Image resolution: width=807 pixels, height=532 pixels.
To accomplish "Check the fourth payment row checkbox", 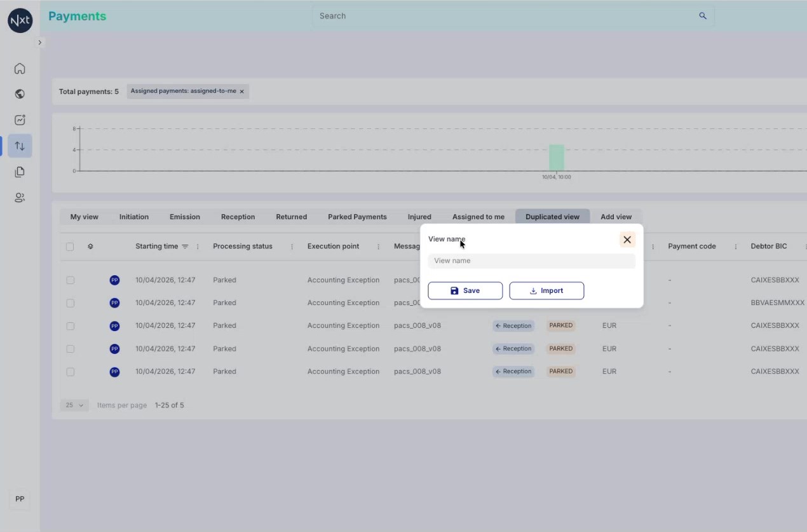I will 70,349.
